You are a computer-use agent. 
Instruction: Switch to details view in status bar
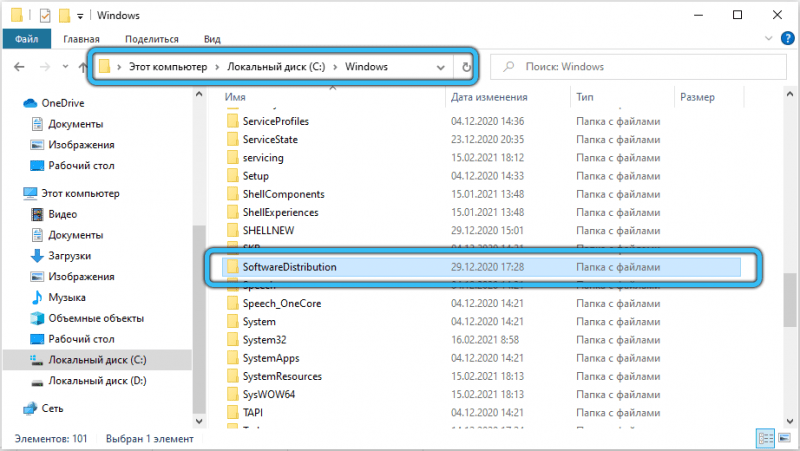[766, 438]
